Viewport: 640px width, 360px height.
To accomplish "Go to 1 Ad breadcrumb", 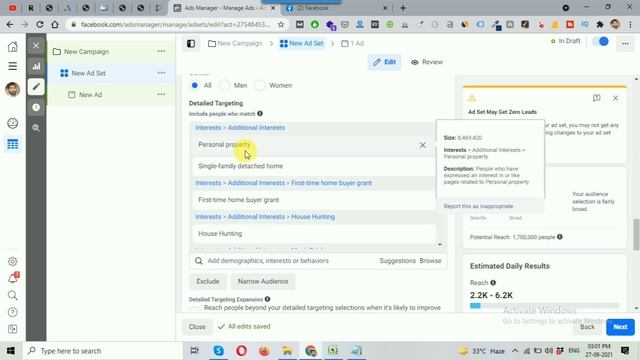I will (x=352, y=43).
